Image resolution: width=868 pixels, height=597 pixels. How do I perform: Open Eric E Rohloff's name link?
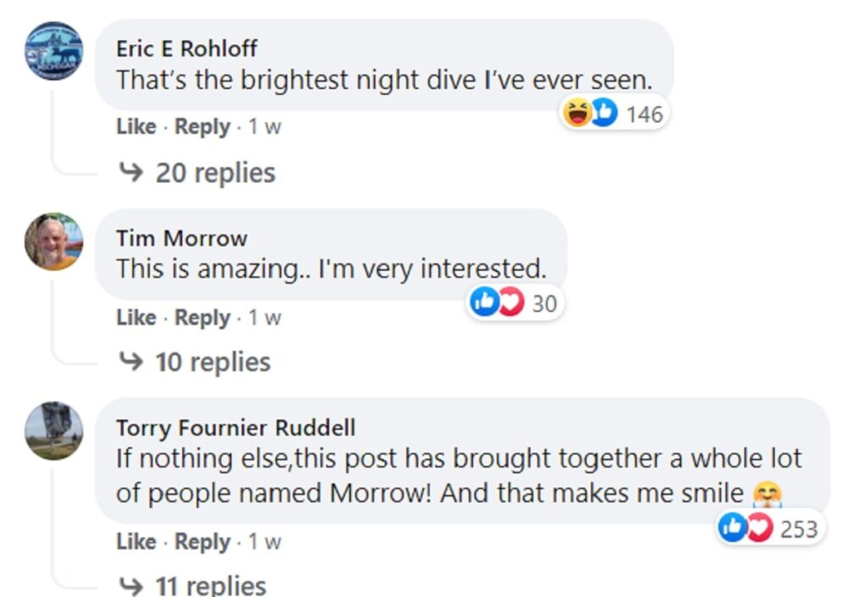tap(186, 48)
